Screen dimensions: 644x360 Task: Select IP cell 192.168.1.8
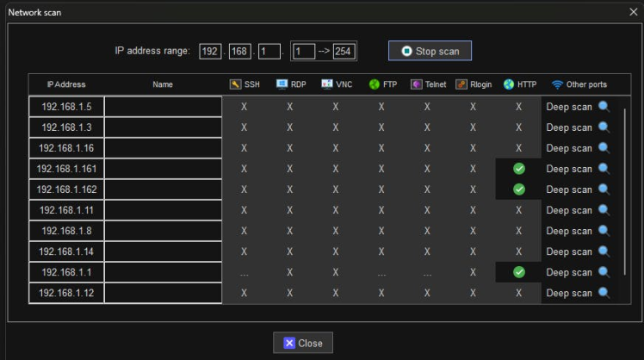[66, 231]
